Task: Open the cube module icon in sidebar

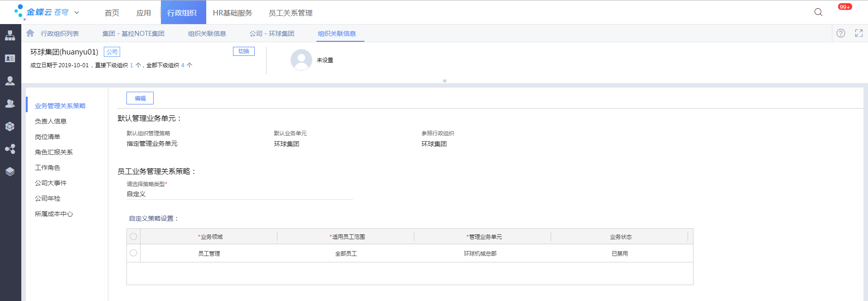Action: tap(10, 126)
